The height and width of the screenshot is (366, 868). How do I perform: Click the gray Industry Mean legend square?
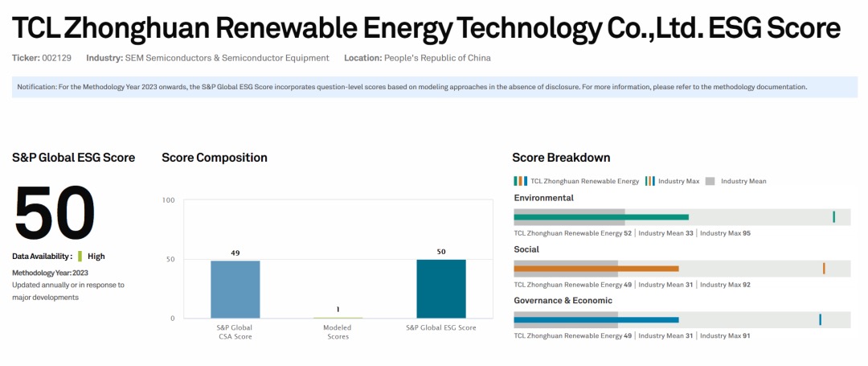[710, 181]
